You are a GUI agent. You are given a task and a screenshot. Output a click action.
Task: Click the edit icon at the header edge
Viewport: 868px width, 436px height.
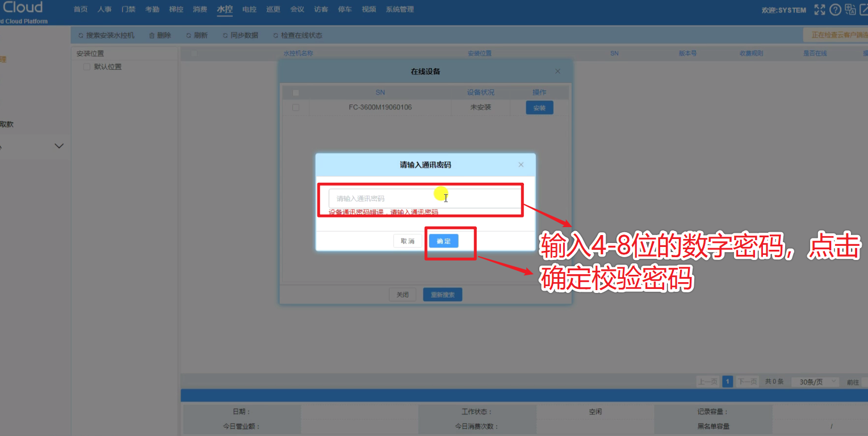click(863, 10)
